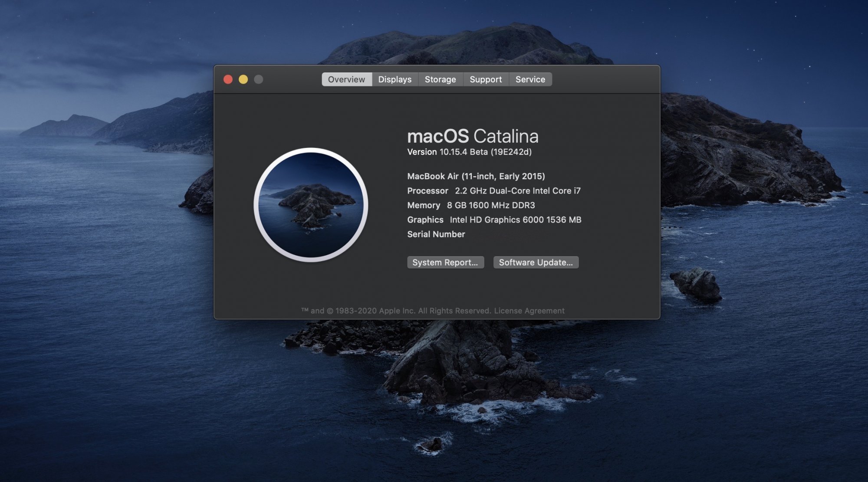This screenshot has width=868, height=482.
Task: Switch to the Support tab
Action: (486, 79)
